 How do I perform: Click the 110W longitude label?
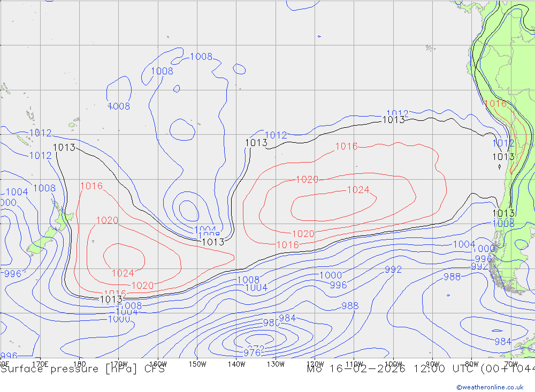(x=354, y=364)
